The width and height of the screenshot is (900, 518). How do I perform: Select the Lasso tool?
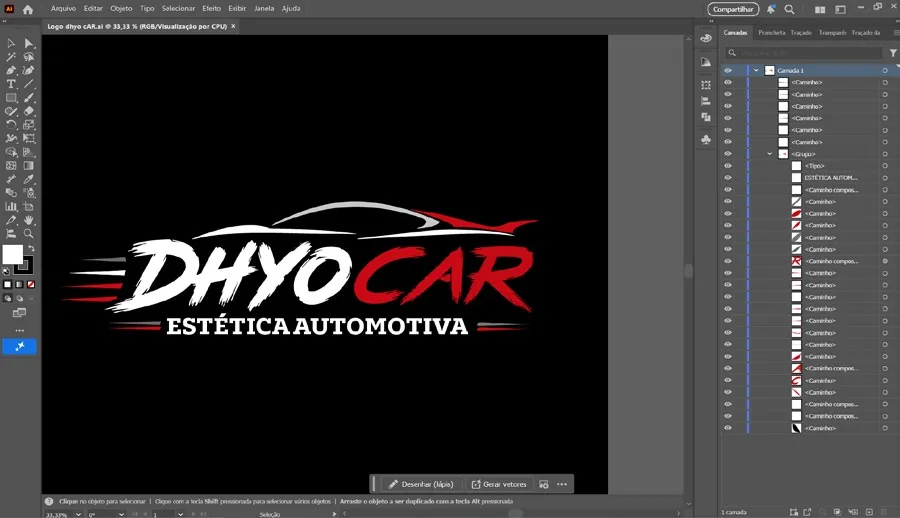29,57
